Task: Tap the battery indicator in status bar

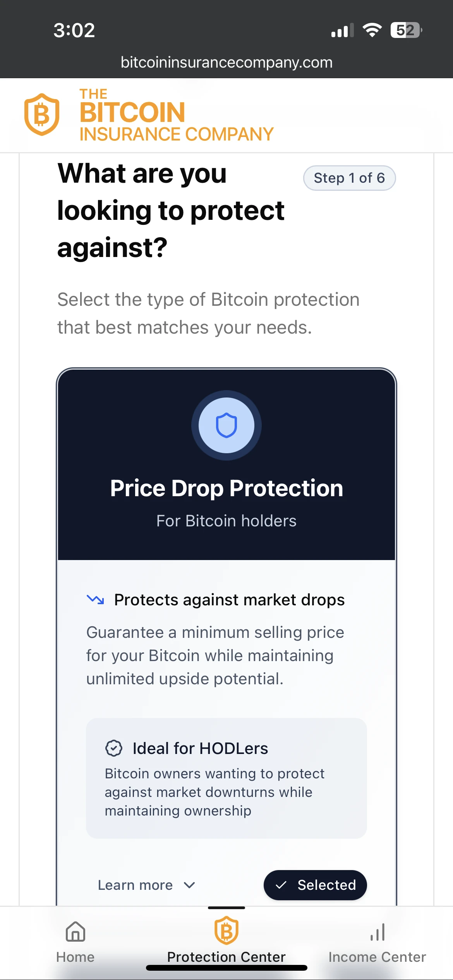Action: pos(406,30)
